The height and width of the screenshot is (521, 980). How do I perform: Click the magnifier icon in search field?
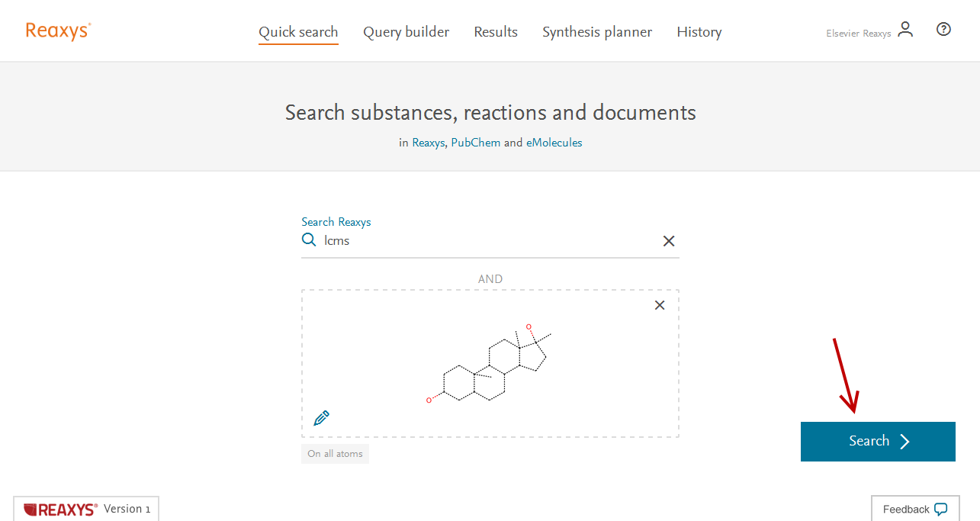click(x=309, y=240)
